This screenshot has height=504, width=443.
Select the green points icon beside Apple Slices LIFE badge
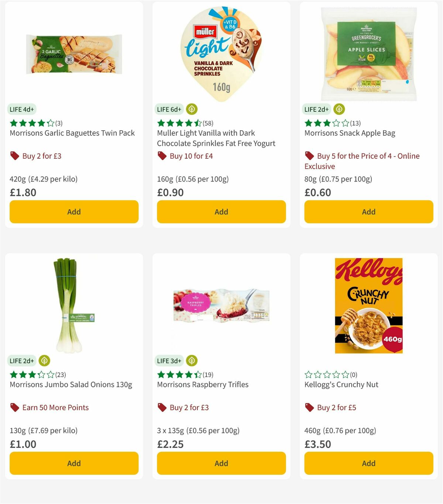pyautogui.click(x=339, y=109)
